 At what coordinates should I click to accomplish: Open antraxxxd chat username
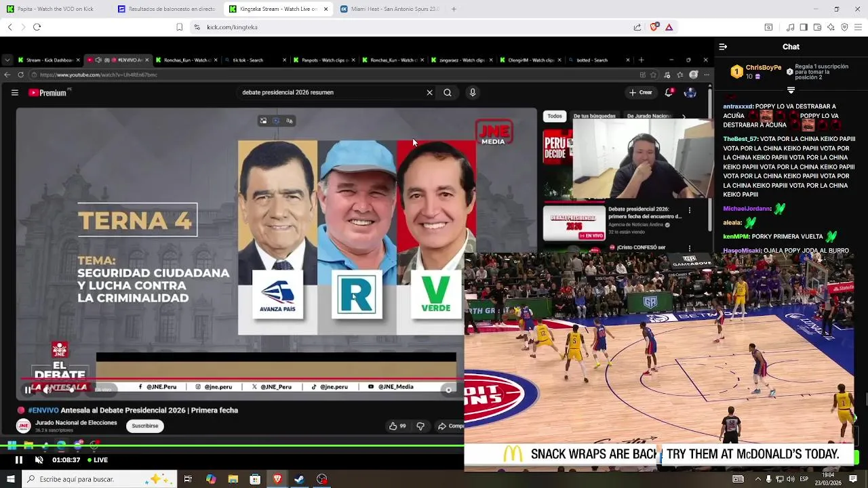coord(738,106)
